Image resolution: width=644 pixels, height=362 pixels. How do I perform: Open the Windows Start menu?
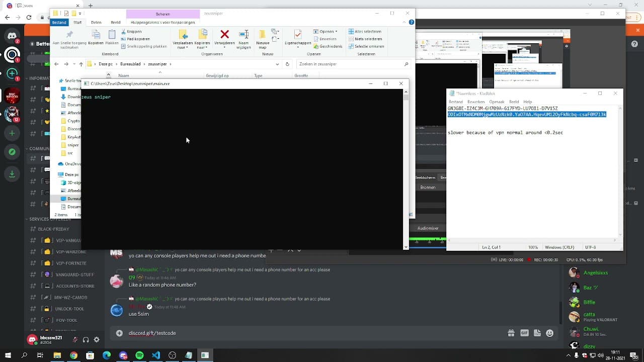[8, 355]
